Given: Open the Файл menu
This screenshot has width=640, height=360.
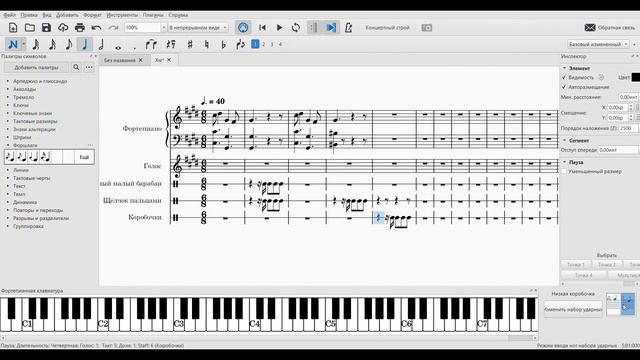Looking at the screenshot, I should pos(9,15).
